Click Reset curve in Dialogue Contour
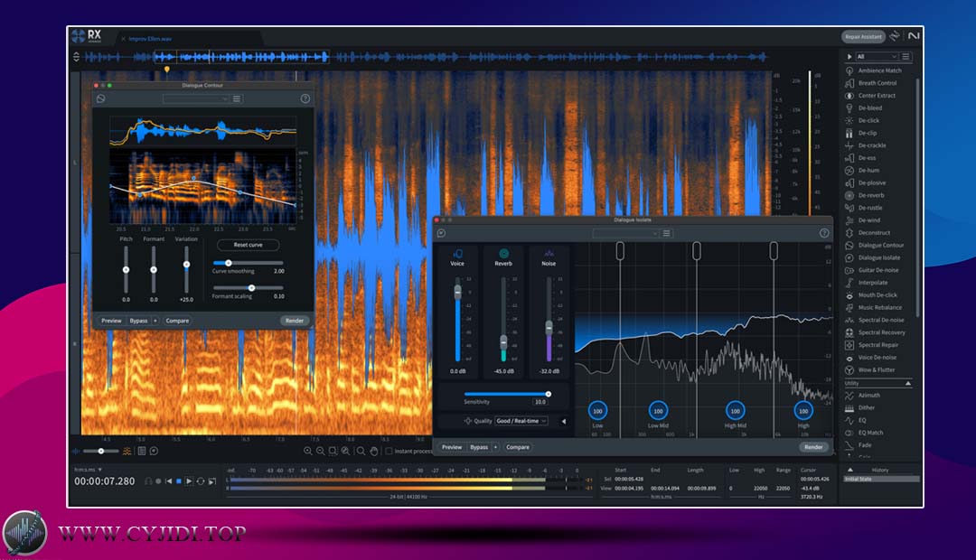The image size is (976, 560). click(249, 245)
